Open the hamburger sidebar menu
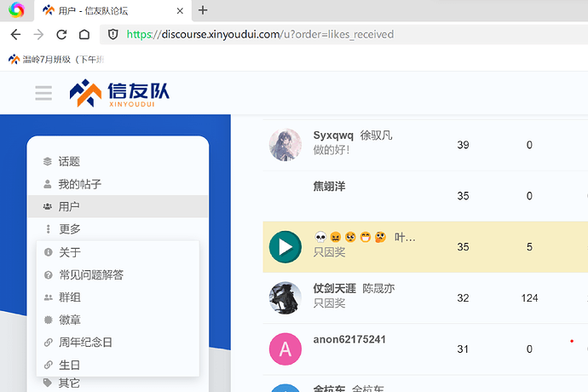 pos(43,93)
